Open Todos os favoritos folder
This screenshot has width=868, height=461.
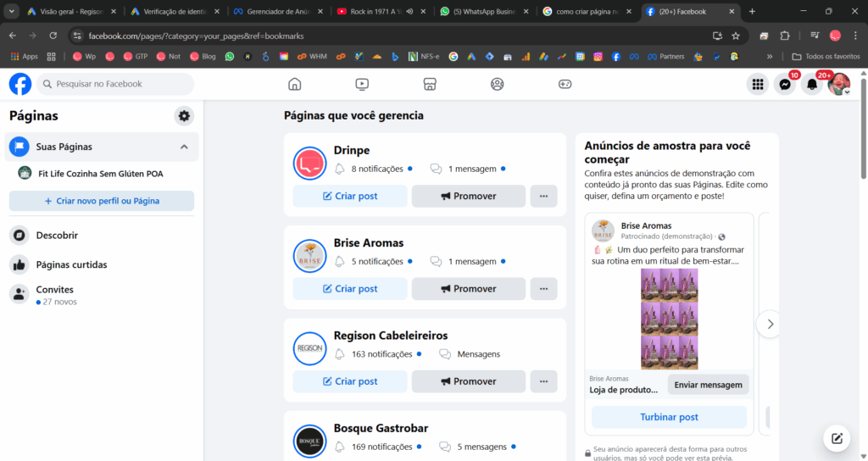coord(826,57)
